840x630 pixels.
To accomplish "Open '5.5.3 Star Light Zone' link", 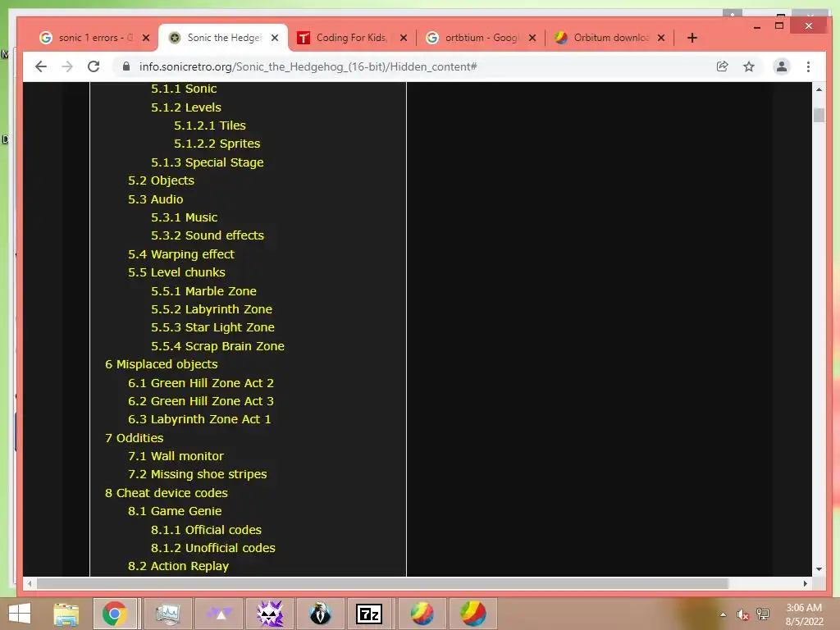I will click(x=212, y=327).
